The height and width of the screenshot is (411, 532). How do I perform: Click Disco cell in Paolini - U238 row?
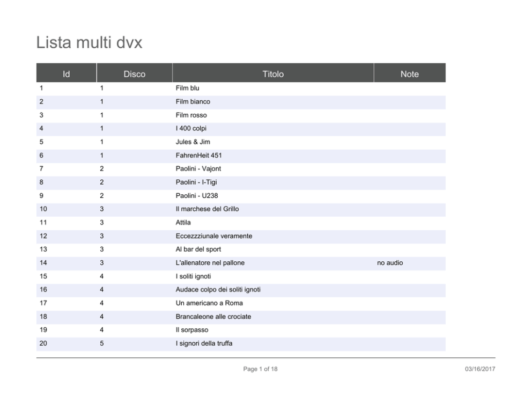tap(102, 196)
